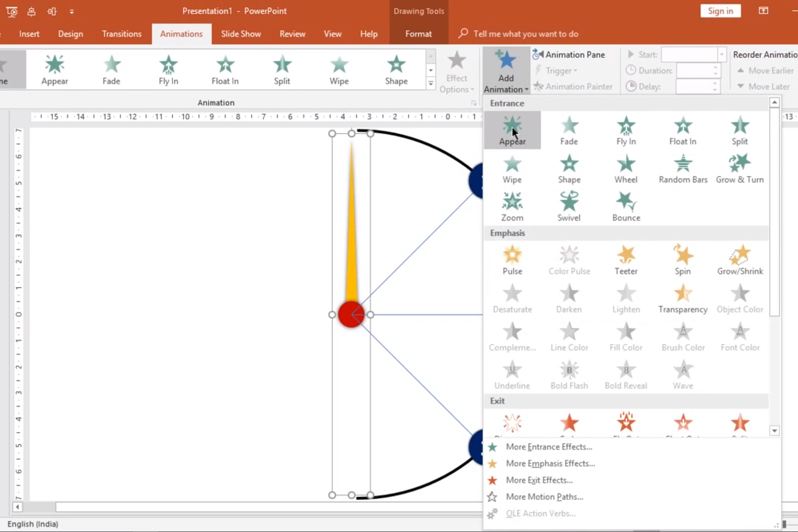Select the Pulse emphasis effect
This screenshot has height=532, width=798.
pos(512,260)
